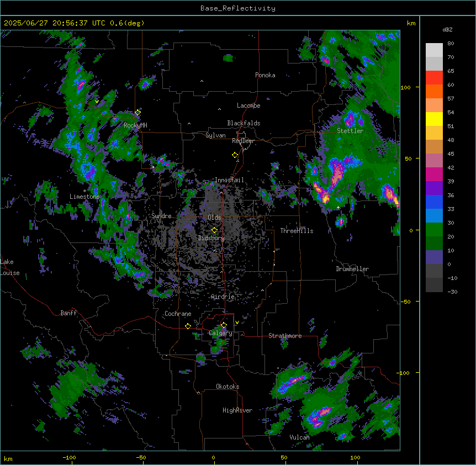Click the yellow diamond marker above Calgary

[x=224, y=325]
